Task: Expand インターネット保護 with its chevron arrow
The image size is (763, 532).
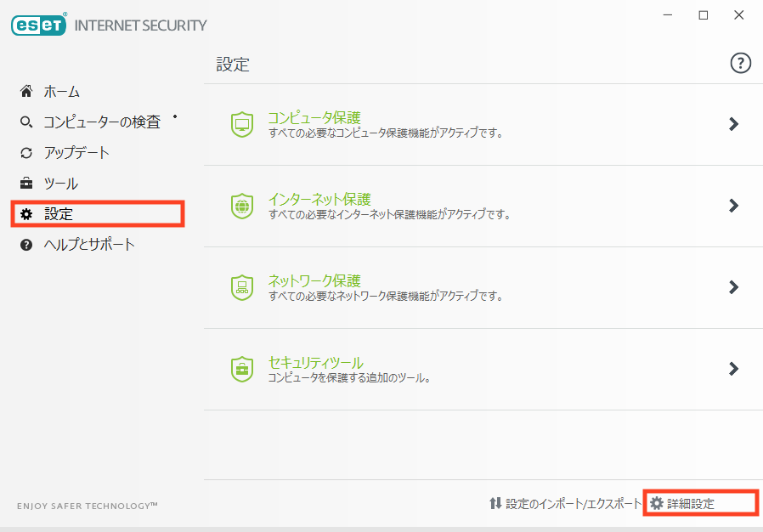Action: [734, 206]
